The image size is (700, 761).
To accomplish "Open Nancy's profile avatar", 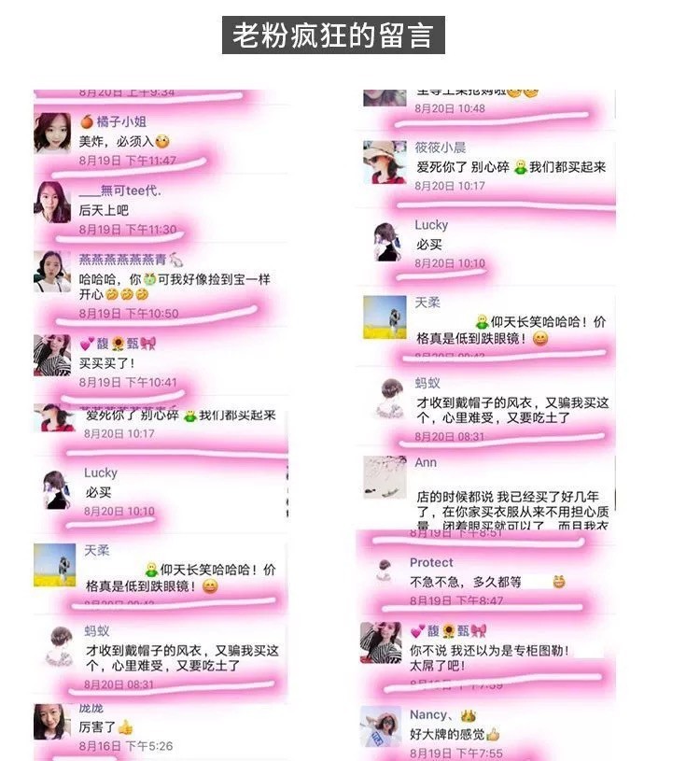I will click(x=381, y=726).
